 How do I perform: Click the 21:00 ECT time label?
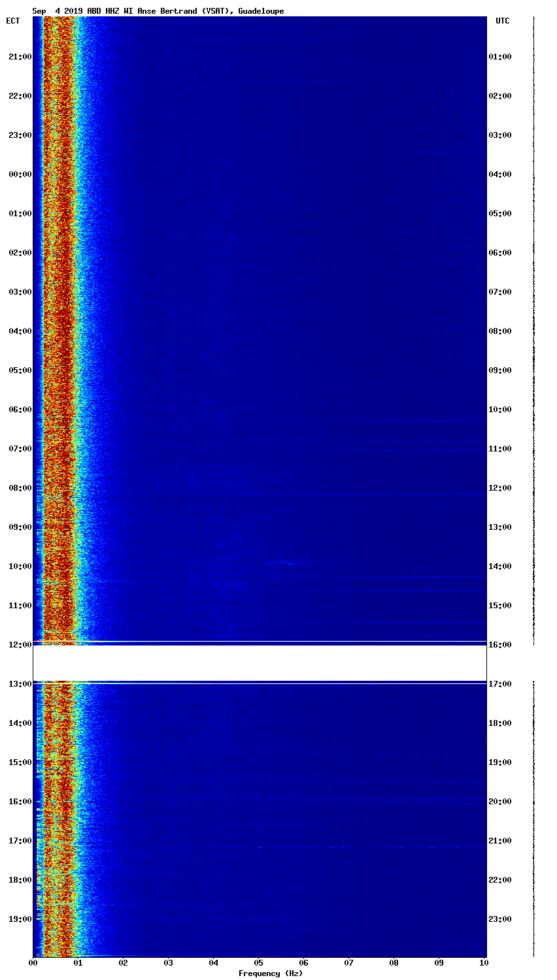tap(20, 57)
